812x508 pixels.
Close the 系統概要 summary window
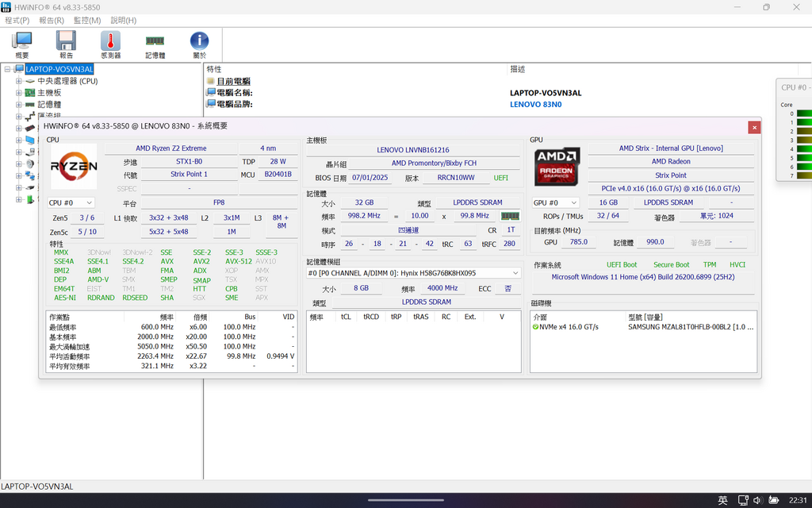point(754,127)
